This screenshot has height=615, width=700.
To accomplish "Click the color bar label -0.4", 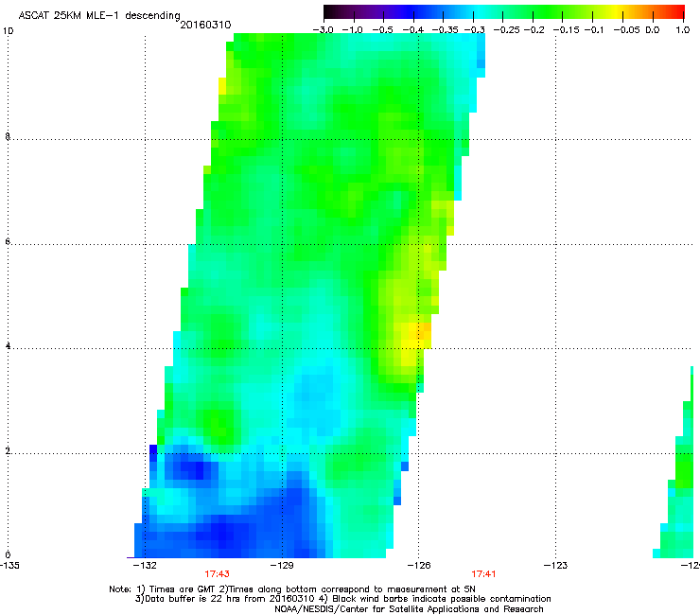I will [413, 30].
